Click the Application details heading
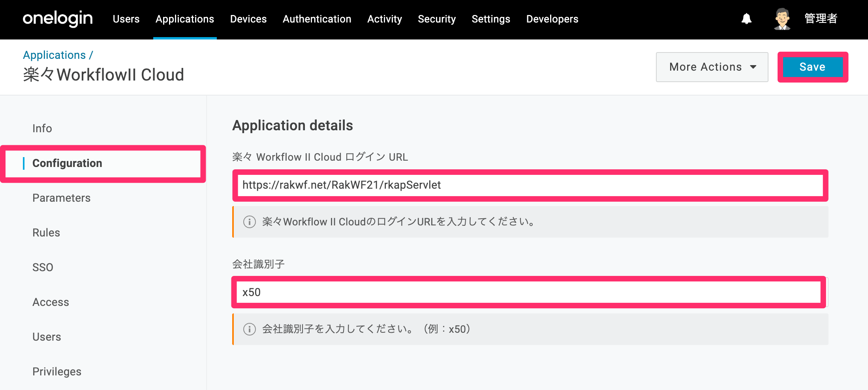Viewport: 868px width, 390px height. click(293, 126)
